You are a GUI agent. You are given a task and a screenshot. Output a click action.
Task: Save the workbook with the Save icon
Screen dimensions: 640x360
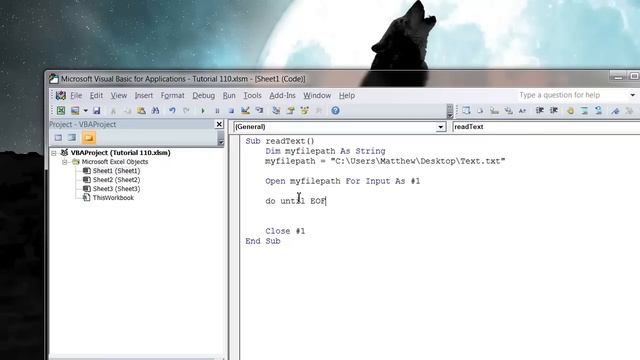(x=97, y=111)
